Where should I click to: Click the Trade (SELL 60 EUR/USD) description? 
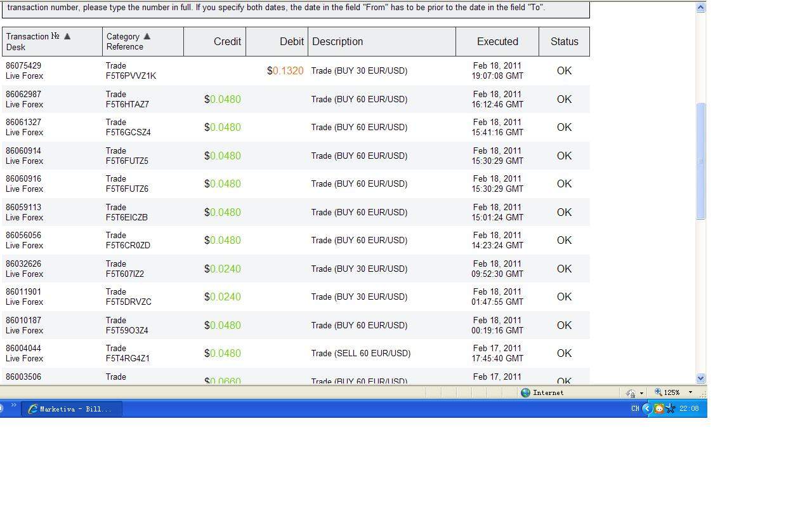(x=361, y=353)
